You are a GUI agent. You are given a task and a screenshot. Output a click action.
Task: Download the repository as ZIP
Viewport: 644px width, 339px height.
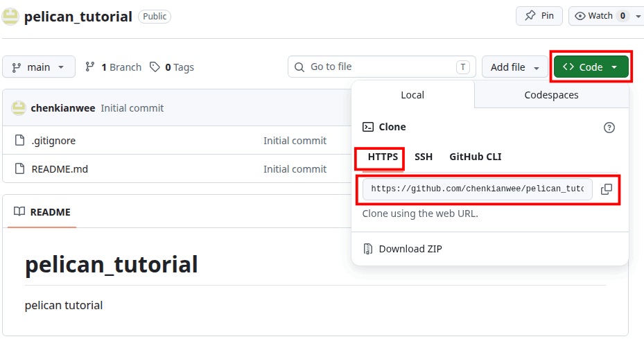[x=410, y=249]
